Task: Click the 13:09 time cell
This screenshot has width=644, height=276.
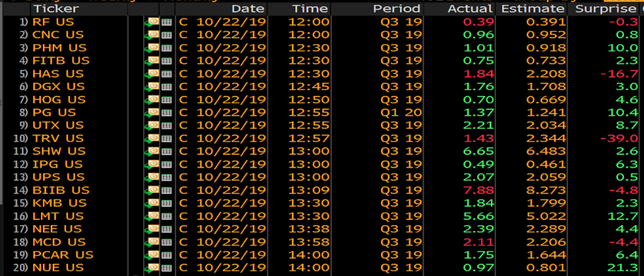Action: click(309, 190)
